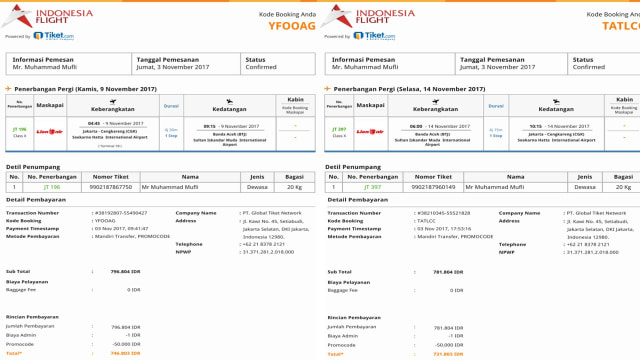
Task: Select telephone +62 21 8378 2121 on right ticket
Action: (x=588, y=244)
